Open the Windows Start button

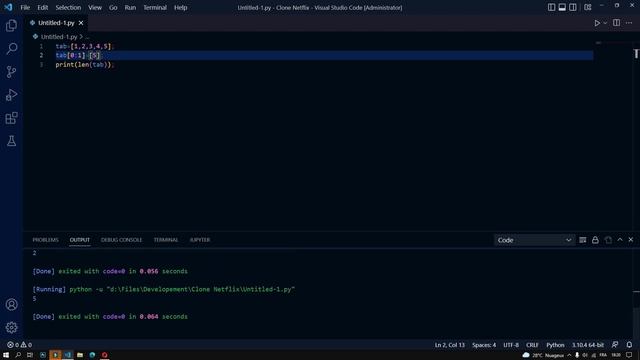click(6, 355)
